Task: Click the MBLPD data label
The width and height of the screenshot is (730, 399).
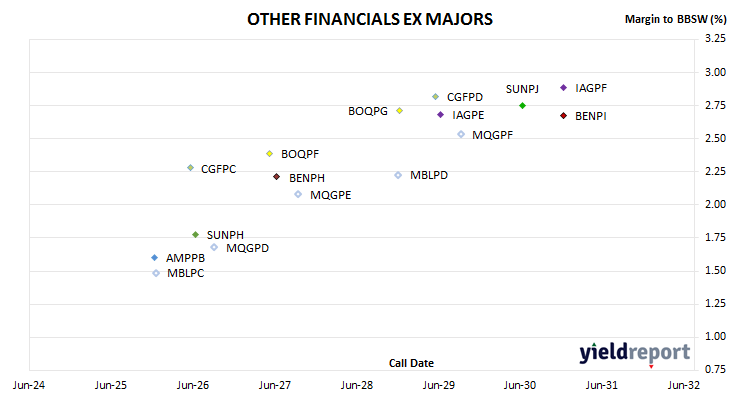Action: (429, 176)
